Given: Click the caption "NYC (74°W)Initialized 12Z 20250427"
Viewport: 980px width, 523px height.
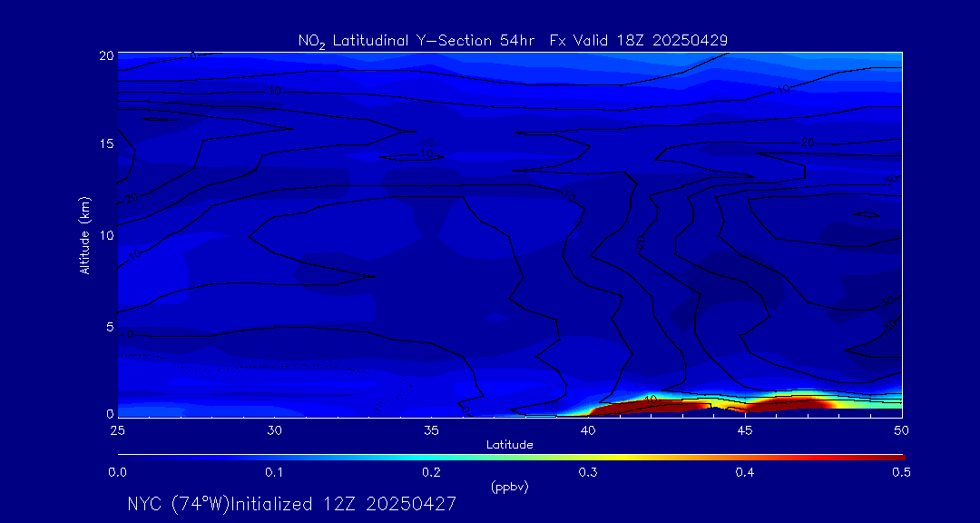Looking at the screenshot, I should tap(292, 504).
